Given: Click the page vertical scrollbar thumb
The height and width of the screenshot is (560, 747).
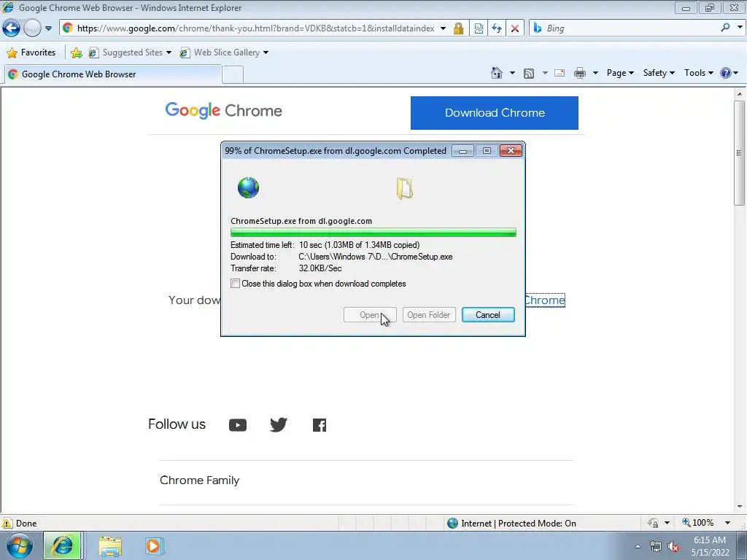Looking at the screenshot, I should pyautogui.click(x=740, y=153).
